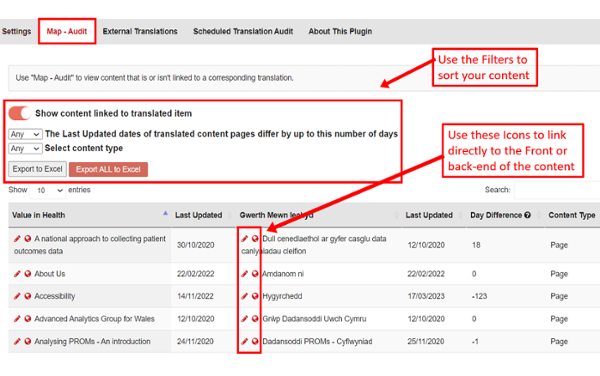The image size is (600, 376).
Task: View Dadansoddi PROMs - Cyflwyniad globe icon
Action: pyautogui.click(x=255, y=341)
